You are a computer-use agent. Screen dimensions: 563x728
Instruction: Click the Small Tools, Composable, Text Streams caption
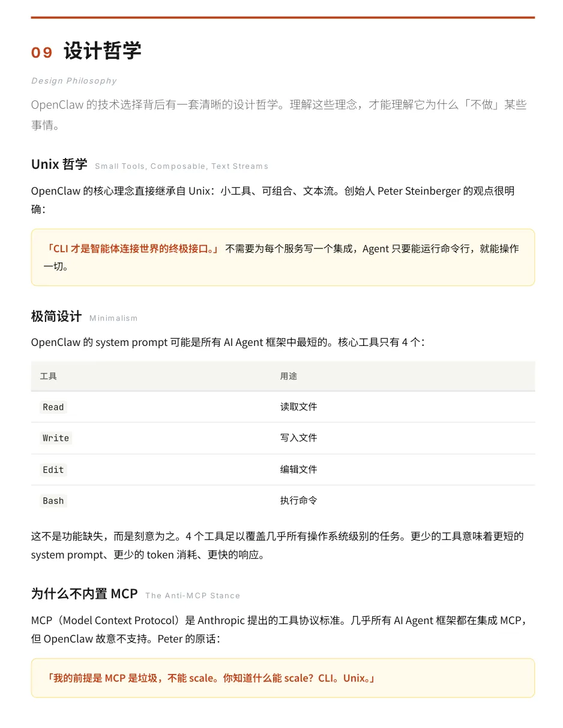(181, 166)
